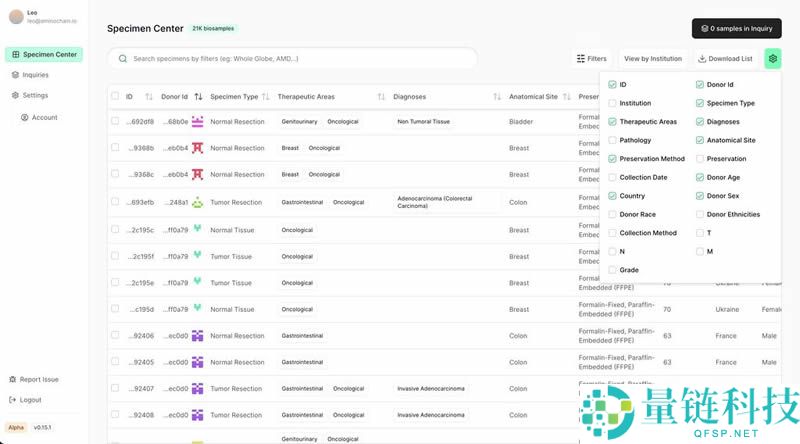800x444 pixels.
Task: Click the 21K biosamples badge
Action: (x=213, y=29)
